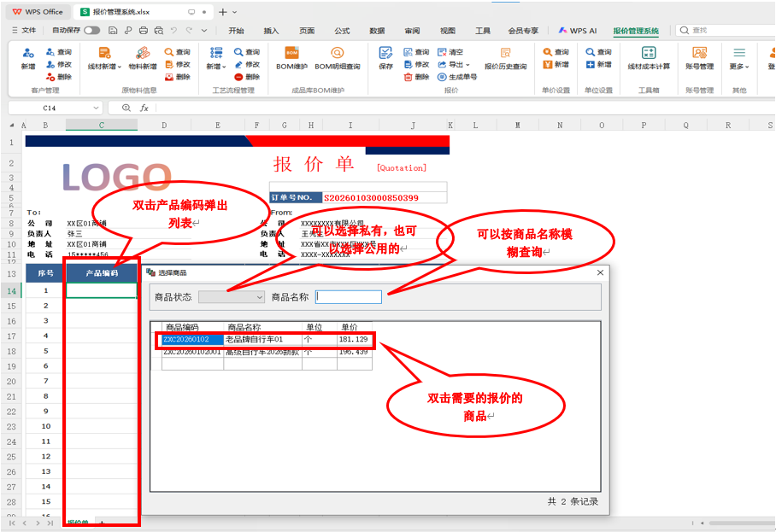Click the 商品名称 search field

[x=349, y=297]
